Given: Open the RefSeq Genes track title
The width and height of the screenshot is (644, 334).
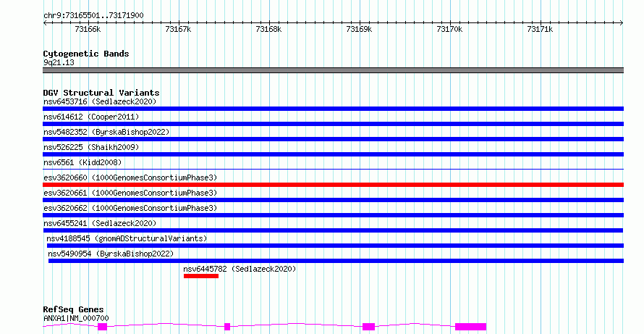Looking at the screenshot, I should (x=74, y=309).
